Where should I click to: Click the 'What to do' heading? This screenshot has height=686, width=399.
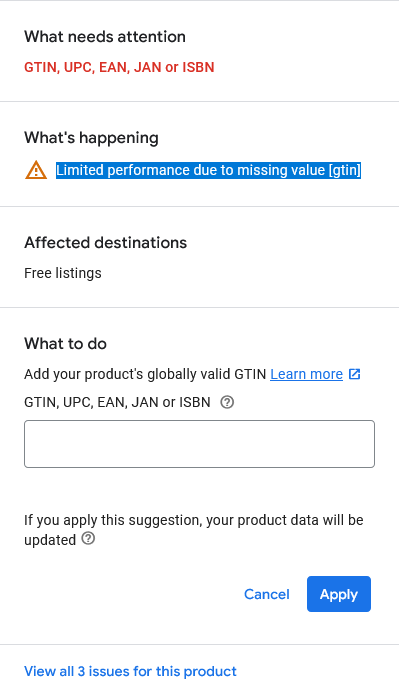pyautogui.click(x=65, y=343)
